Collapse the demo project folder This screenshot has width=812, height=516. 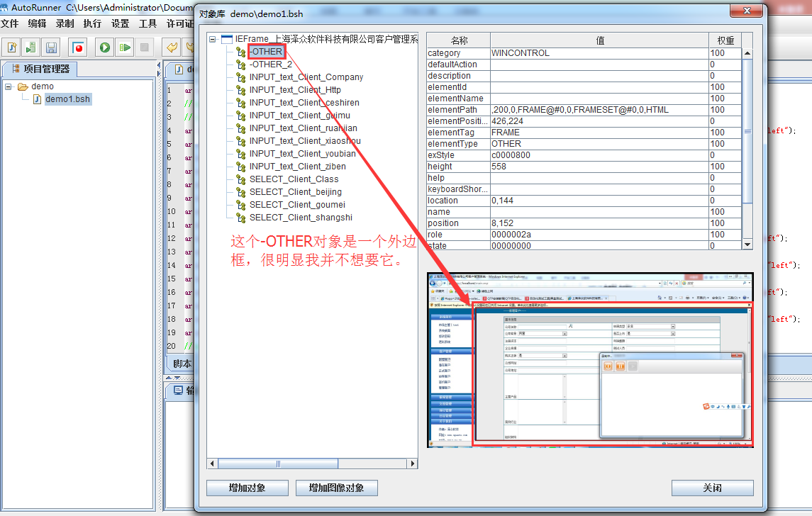9,86
